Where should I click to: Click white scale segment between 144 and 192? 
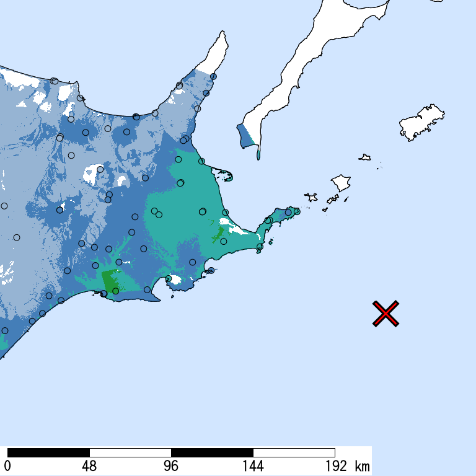coord(294,452)
